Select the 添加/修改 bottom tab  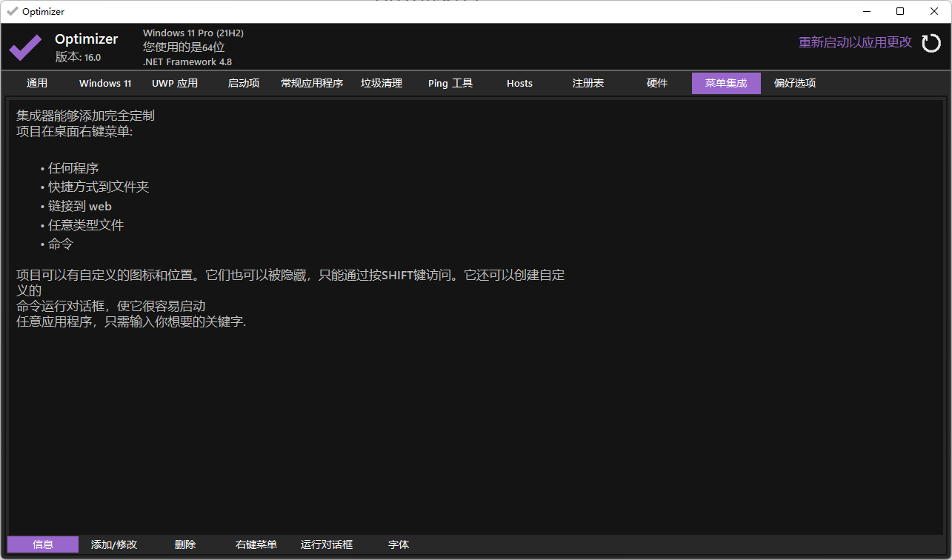(x=114, y=544)
